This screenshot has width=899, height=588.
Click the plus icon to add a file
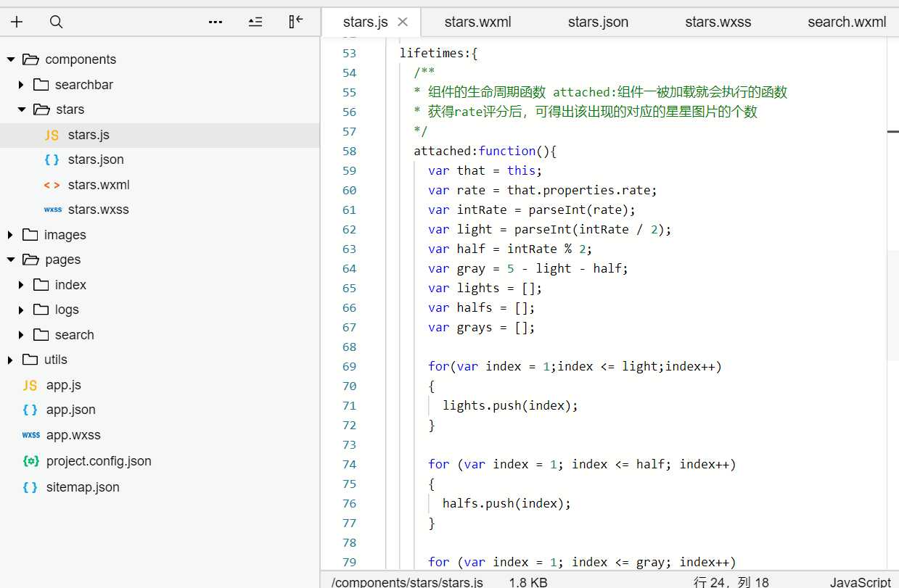pos(17,22)
